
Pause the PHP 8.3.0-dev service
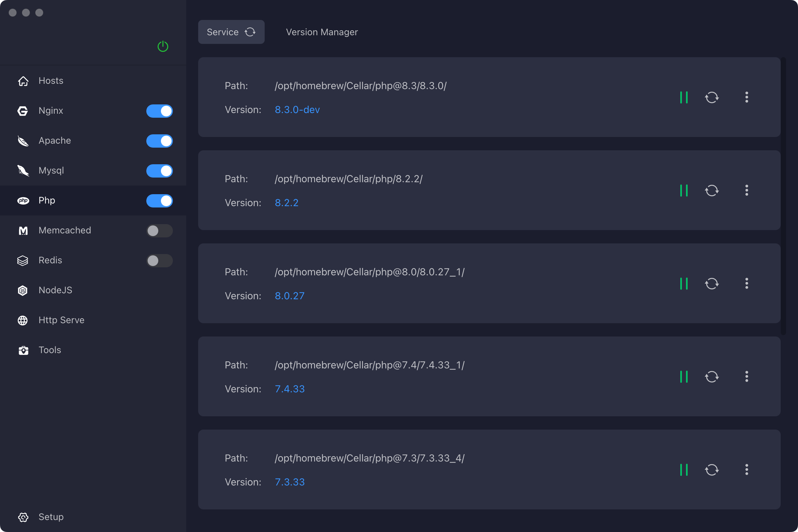click(684, 97)
